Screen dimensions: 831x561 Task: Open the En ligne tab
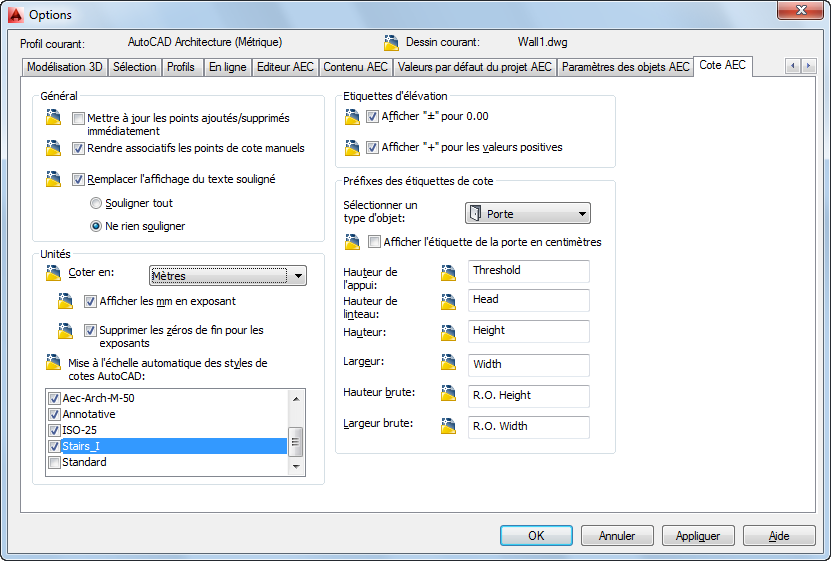point(228,67)
